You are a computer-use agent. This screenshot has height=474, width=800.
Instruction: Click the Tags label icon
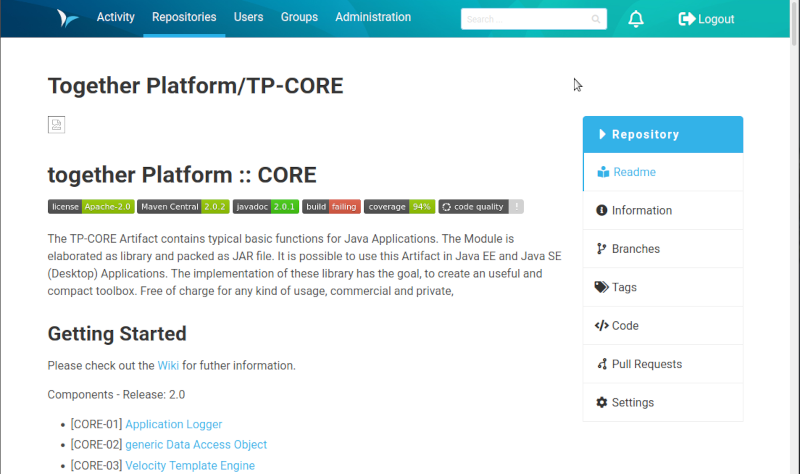[x=602, y=287]
